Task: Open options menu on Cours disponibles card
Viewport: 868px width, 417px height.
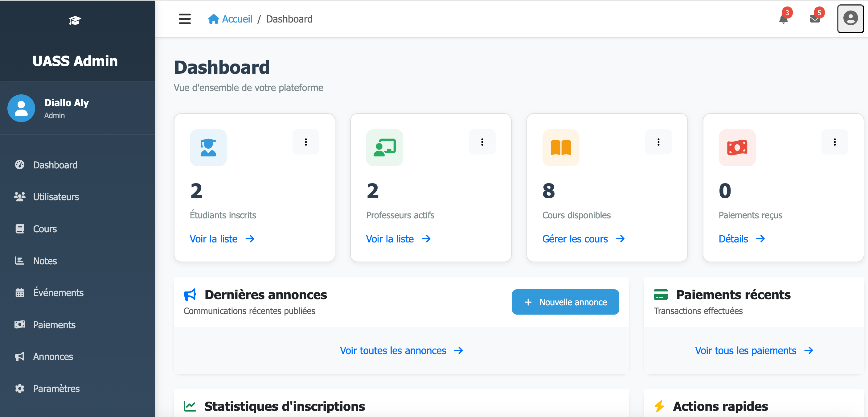Action: pyautogui.click(x=658, y=142)
